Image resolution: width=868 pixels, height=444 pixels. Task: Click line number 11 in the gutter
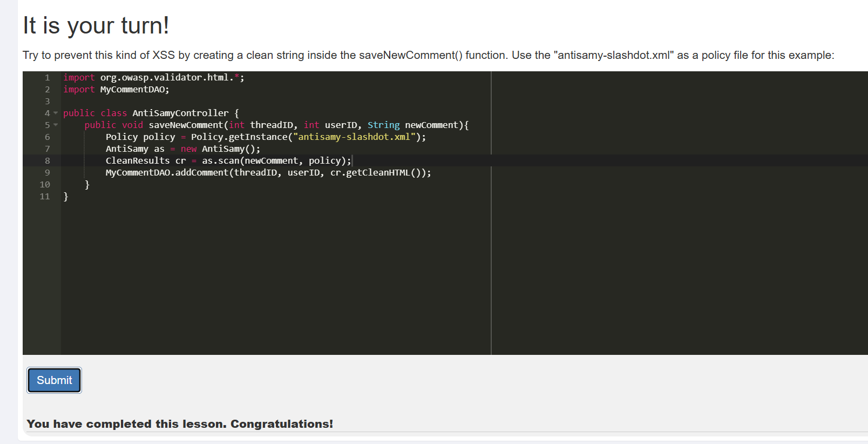coord(45,197)
